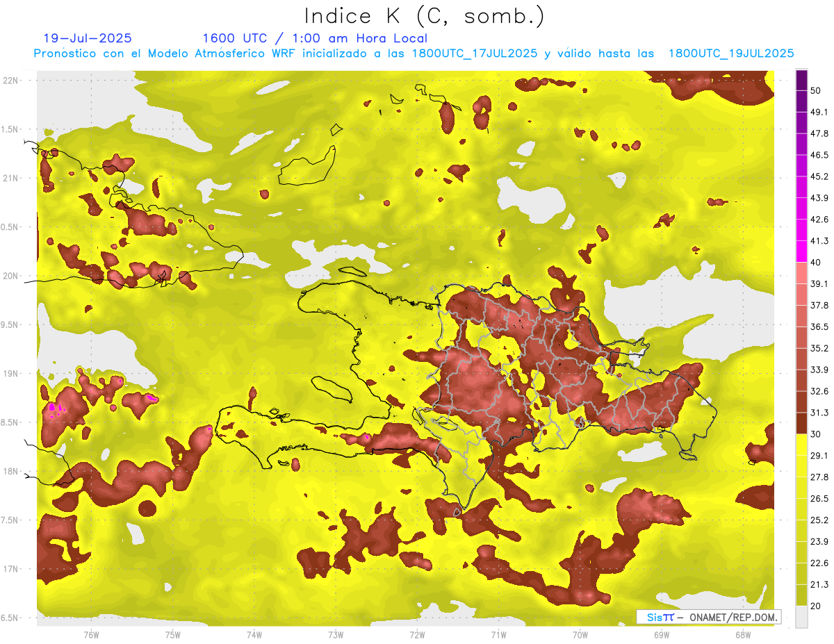Pick the bright yellow swatch between 29.1 and 30
Viewport: 834px width, 644px height.
(801, 445)
